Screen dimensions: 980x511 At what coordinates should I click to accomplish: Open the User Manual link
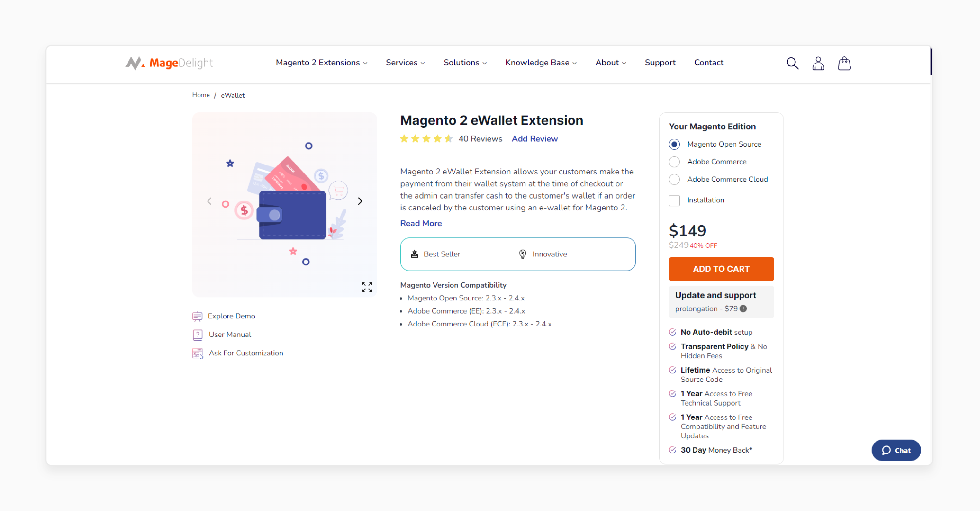tap(230, 335)
